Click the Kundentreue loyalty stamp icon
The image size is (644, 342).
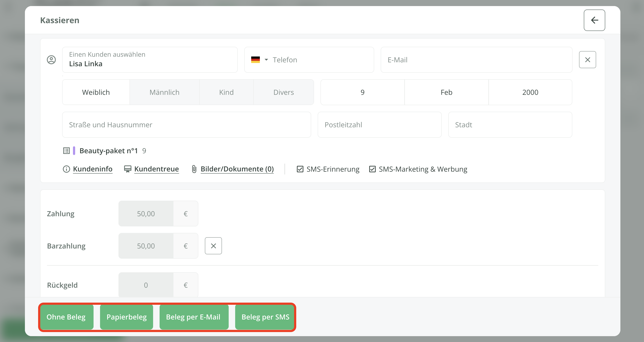(x=128, y=169)
